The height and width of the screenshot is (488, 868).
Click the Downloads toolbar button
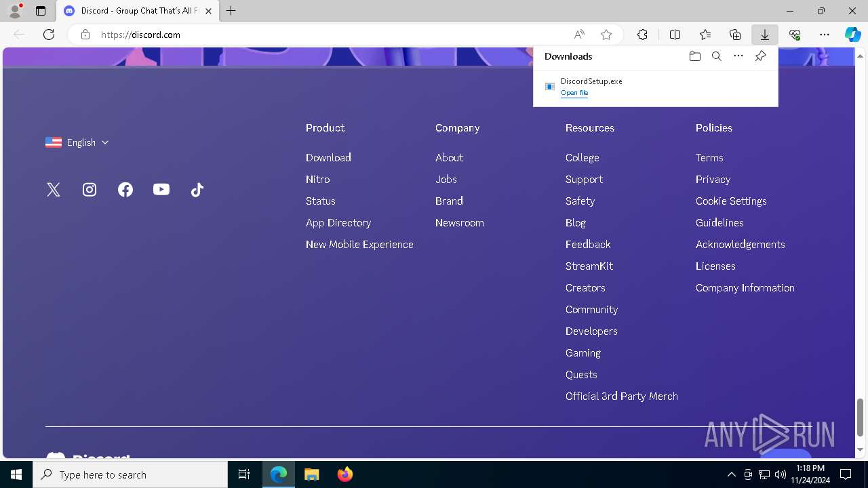tap(765, 35)
